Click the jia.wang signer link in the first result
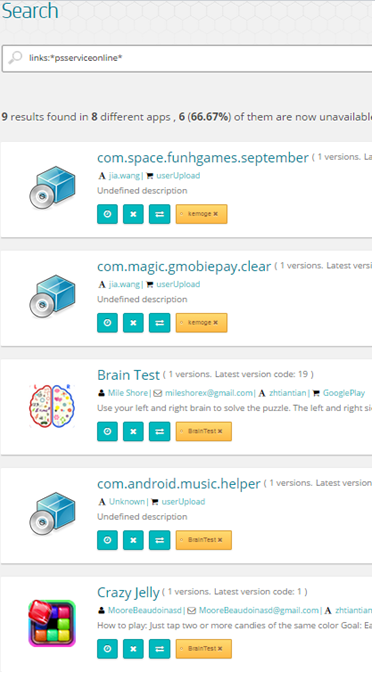 [x=124, y=176]
